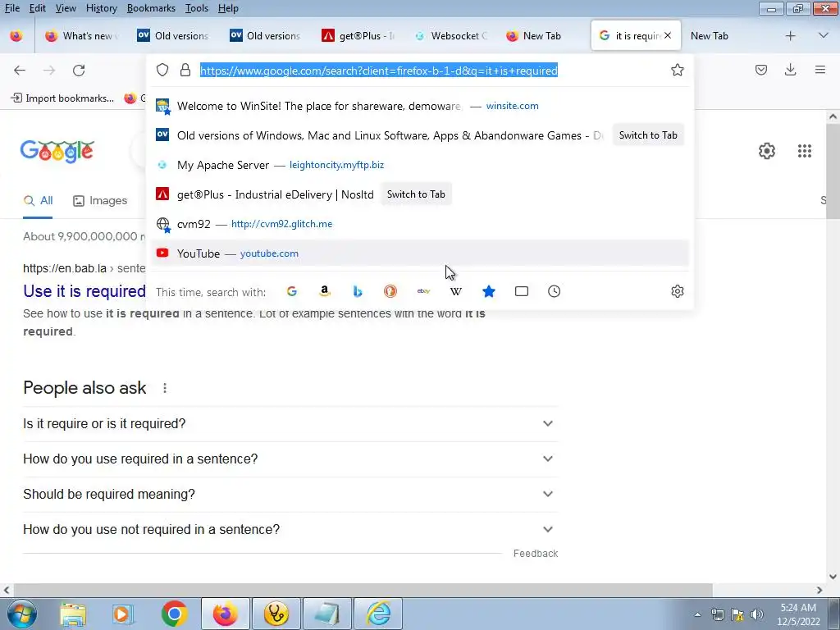Expand "How do you use required in a sentence?"
The image size is (840, 630).
click(290, 459)
